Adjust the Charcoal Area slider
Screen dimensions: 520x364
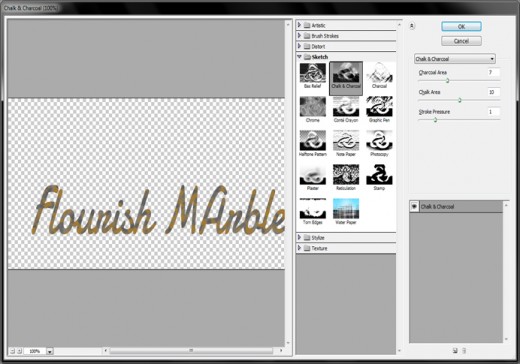pyautogui.click(x=447, y=80)
